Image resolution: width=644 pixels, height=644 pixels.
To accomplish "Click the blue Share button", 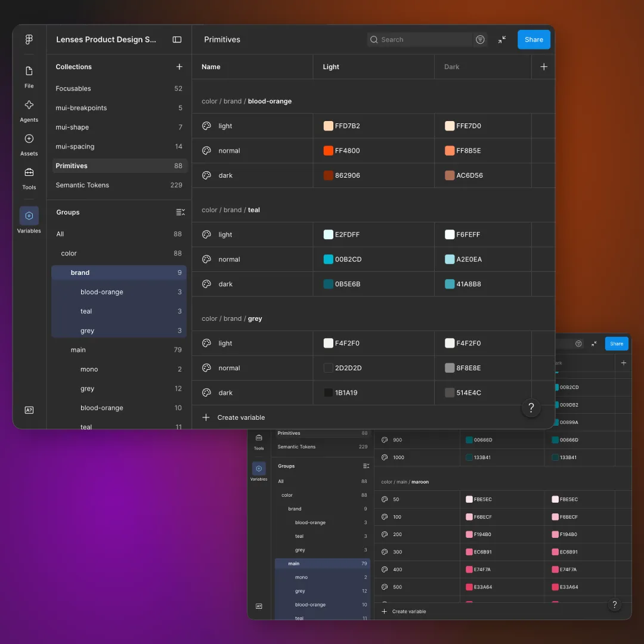I will [534, 39].
